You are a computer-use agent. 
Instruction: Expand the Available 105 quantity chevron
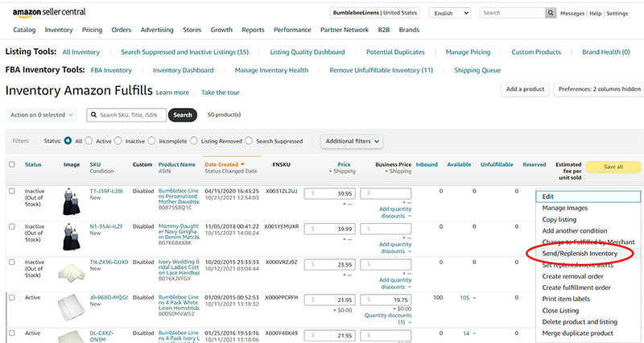click(474, 298)
